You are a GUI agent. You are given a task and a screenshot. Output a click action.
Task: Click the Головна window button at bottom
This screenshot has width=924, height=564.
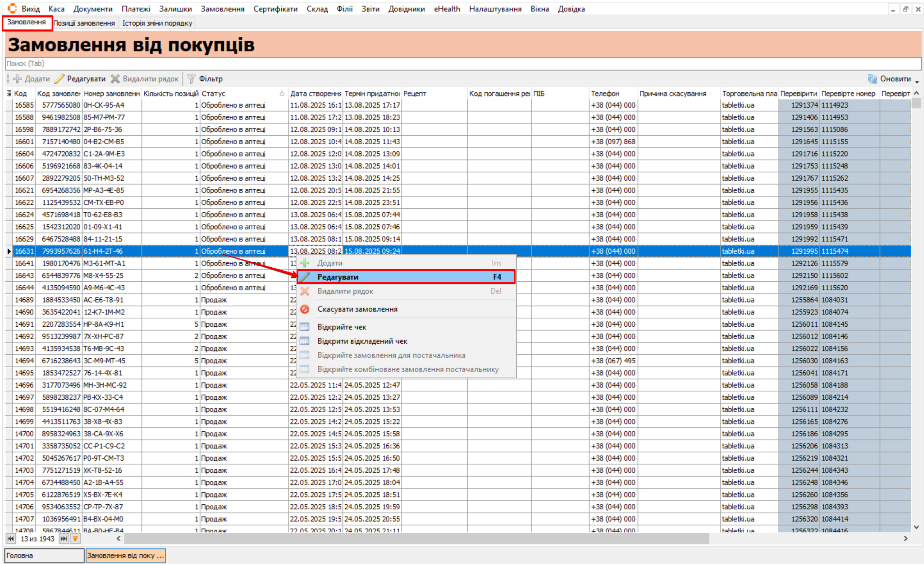click(44, 555)
